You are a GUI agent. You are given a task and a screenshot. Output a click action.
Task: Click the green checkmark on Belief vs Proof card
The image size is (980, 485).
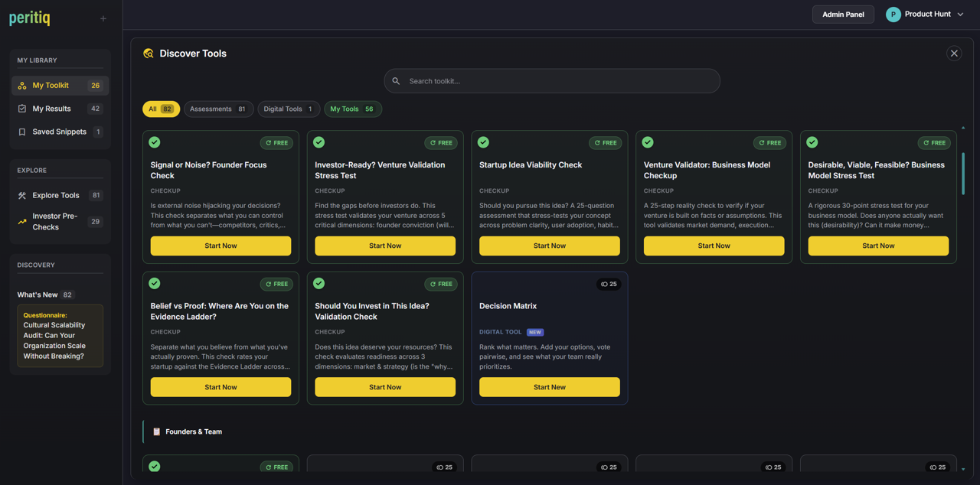[x=155, y=283]
